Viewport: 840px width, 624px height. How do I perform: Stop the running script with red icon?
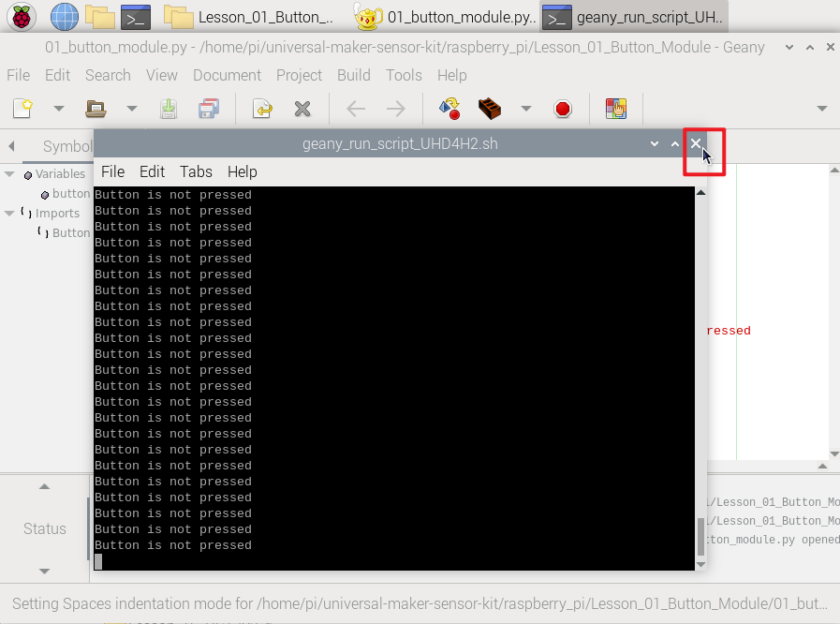coord(563,109)
